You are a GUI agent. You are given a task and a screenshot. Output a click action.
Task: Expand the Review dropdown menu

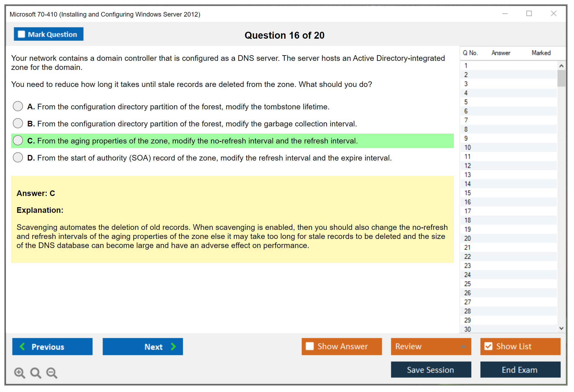[x=463, y=346]
